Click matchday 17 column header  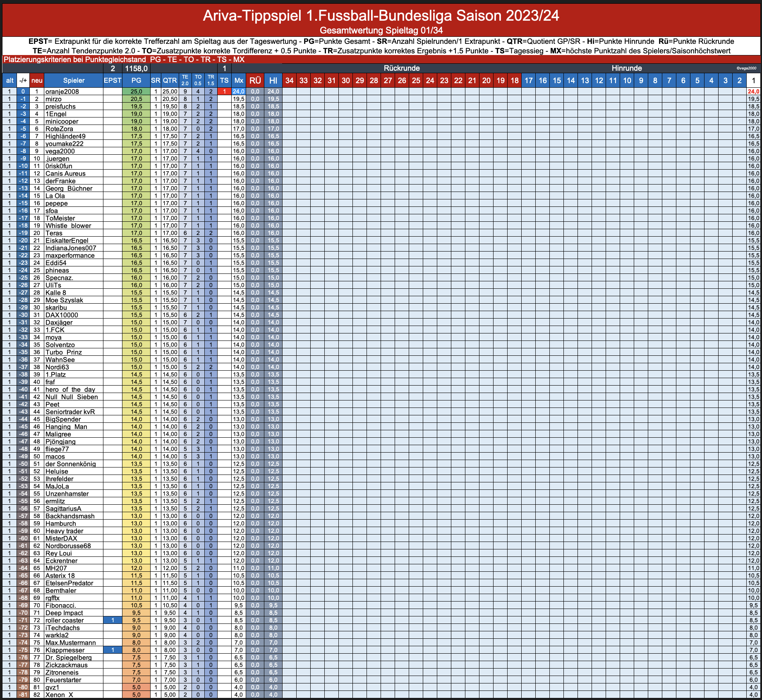coord(529,80)
